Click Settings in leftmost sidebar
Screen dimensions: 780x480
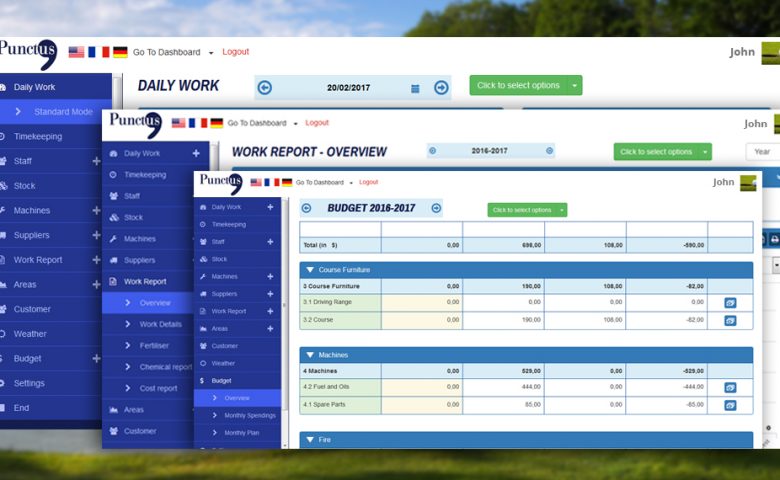click(29, 383)
